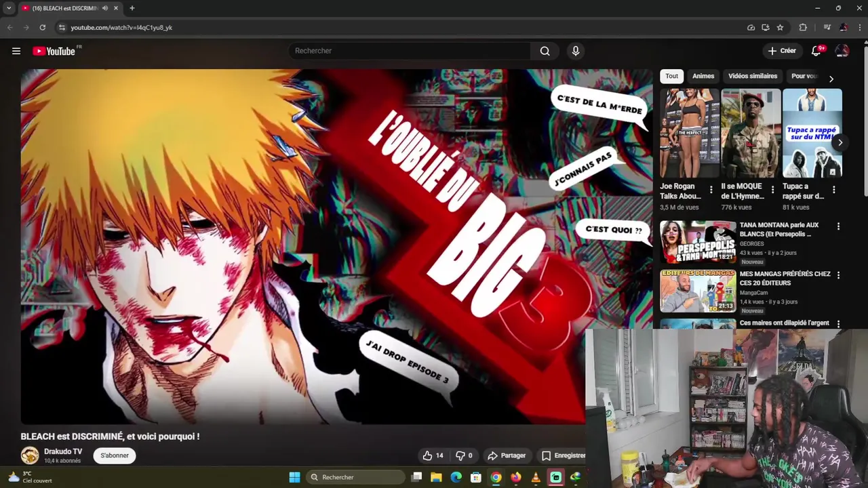Open Task View on the taskbar
Image resolution: width=868 pixels, height=488 pixels.
(416, 477)
